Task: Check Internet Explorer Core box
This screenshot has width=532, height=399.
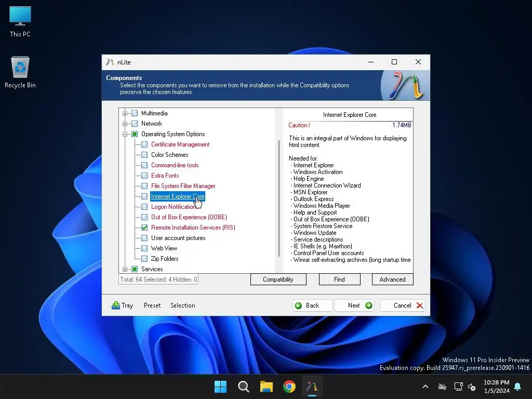Action: pos(144,196)
